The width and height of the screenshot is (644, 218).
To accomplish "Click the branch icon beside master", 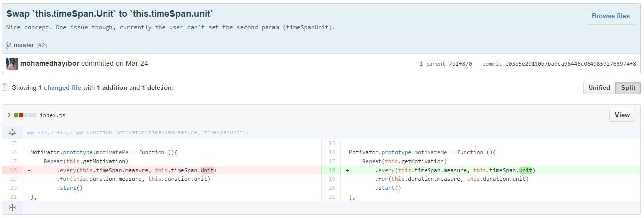I will pyautogui.click(x=9, y=45).
